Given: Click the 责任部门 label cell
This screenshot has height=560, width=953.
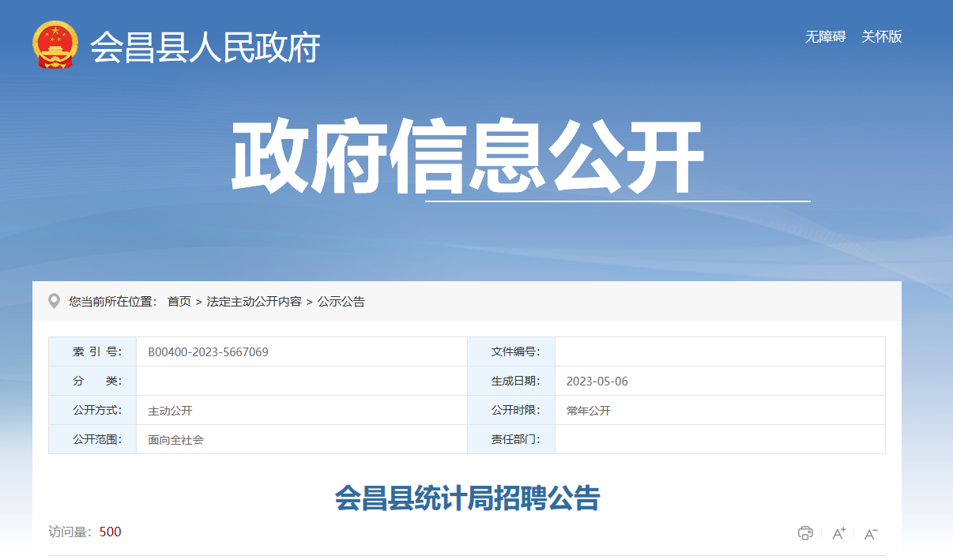Looking at the screenshot, I should tap(511, 439).
